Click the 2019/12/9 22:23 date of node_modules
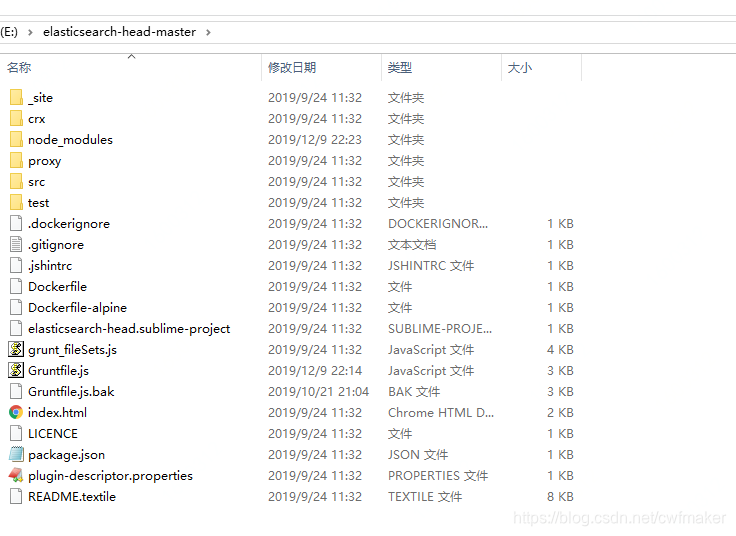Viewport: 736px width, 536px height. pyautogui.click(x=315, y=140)
